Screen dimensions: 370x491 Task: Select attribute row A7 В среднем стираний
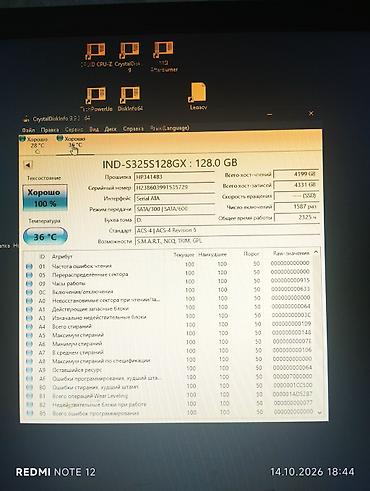(x=169, y=352)
